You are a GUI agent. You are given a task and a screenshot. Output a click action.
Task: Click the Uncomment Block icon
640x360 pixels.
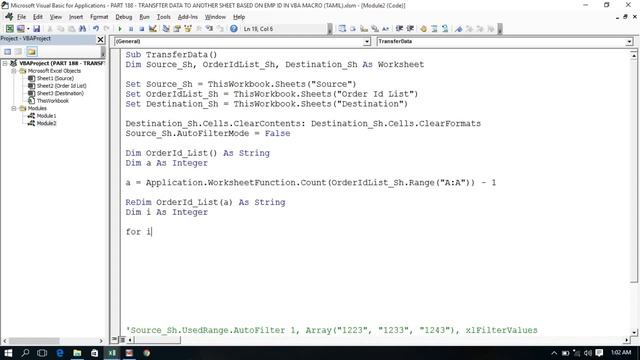[x=445, y=29]
